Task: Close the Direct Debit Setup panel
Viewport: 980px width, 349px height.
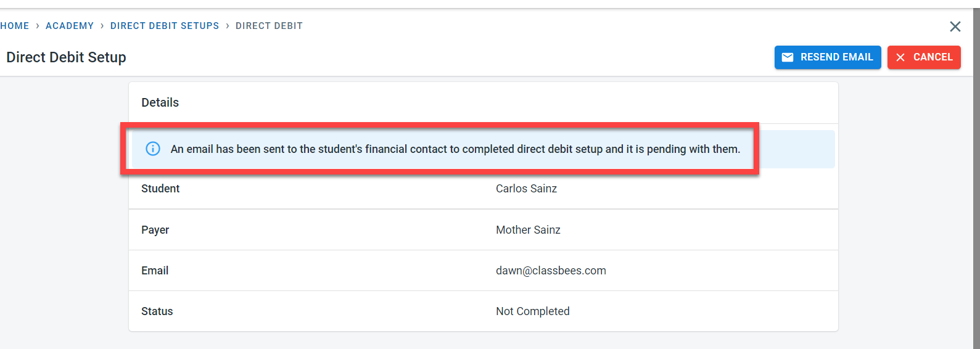Action: [955, 27]
